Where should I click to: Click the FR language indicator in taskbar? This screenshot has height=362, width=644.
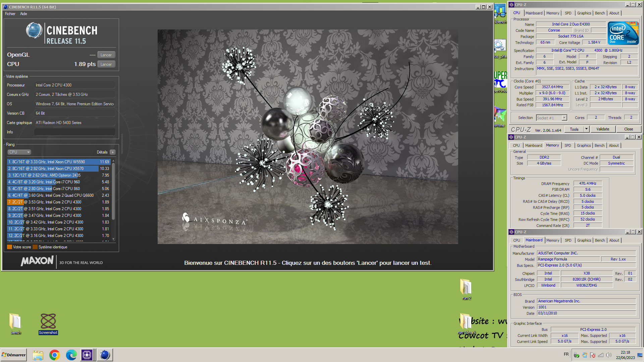click(x=566, y=354)
